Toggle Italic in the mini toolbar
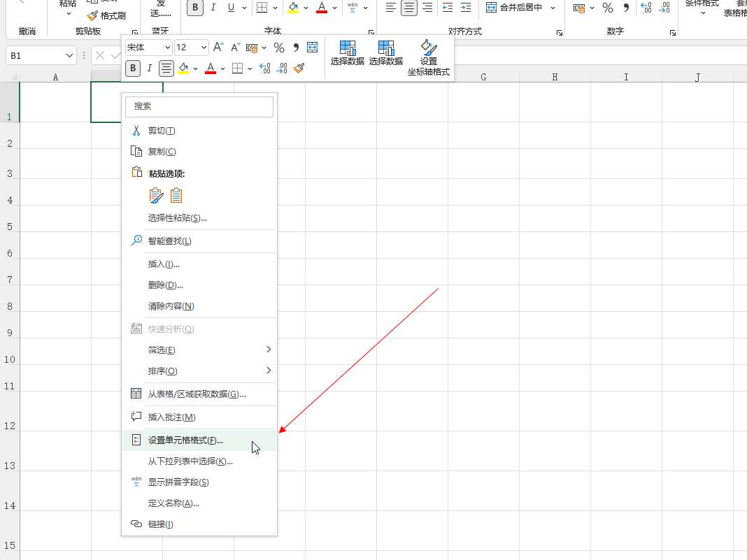The image size is (747, 560). (x=149, y=68)
